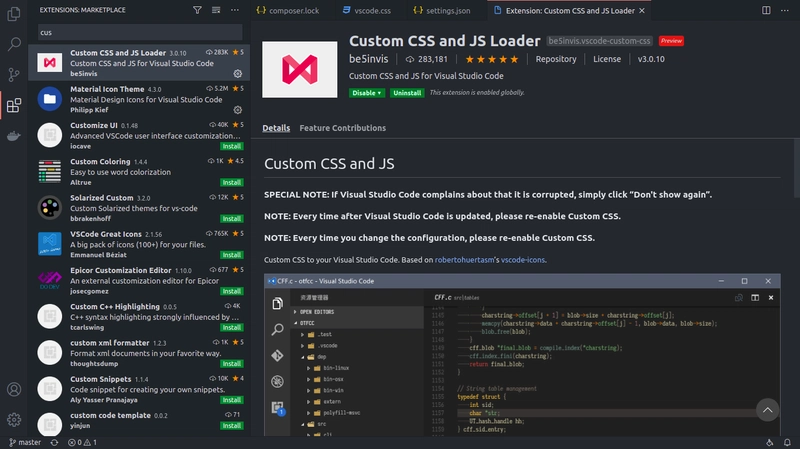Install the Custom C++ Highlighting extension

point(232,328)
